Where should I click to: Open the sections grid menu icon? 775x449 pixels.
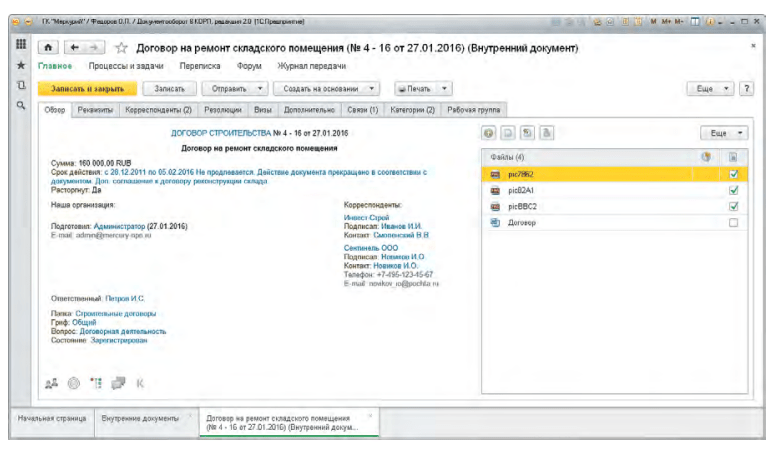(x=21, y=44)
